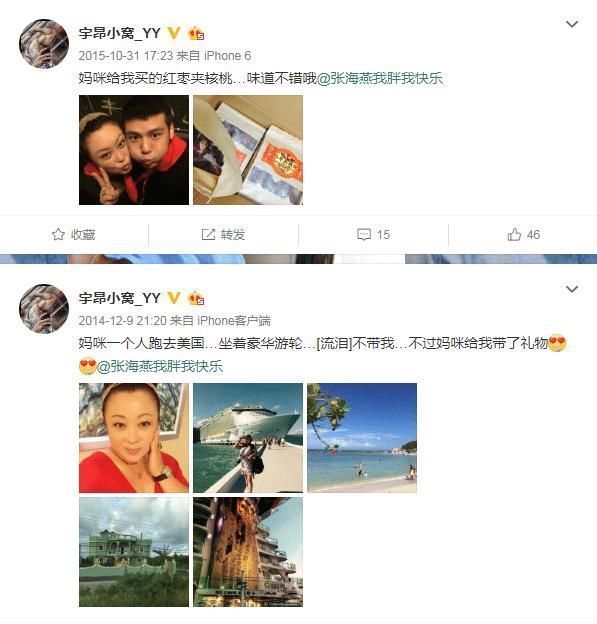
Task: Open the first post's profile avatar
Action: [x=44, y=44]
